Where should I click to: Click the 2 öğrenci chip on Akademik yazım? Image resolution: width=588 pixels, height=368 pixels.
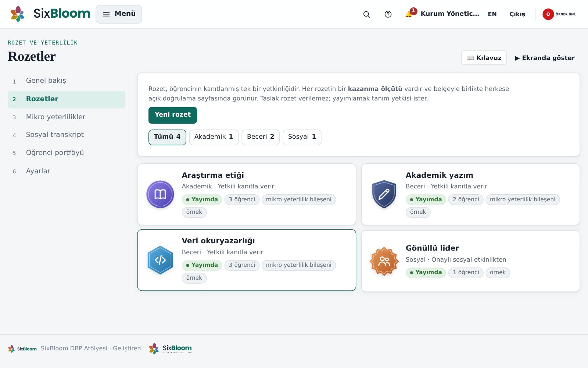click(466, 199)
